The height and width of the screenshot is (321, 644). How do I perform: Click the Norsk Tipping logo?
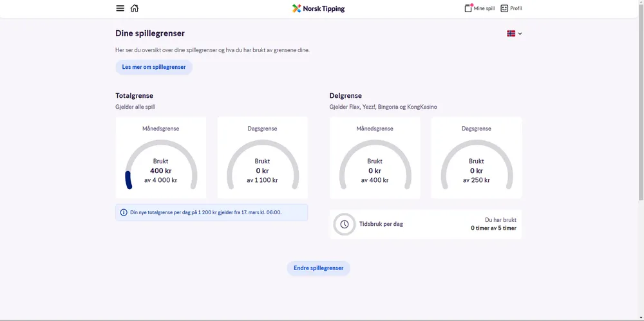pos(318,8)
